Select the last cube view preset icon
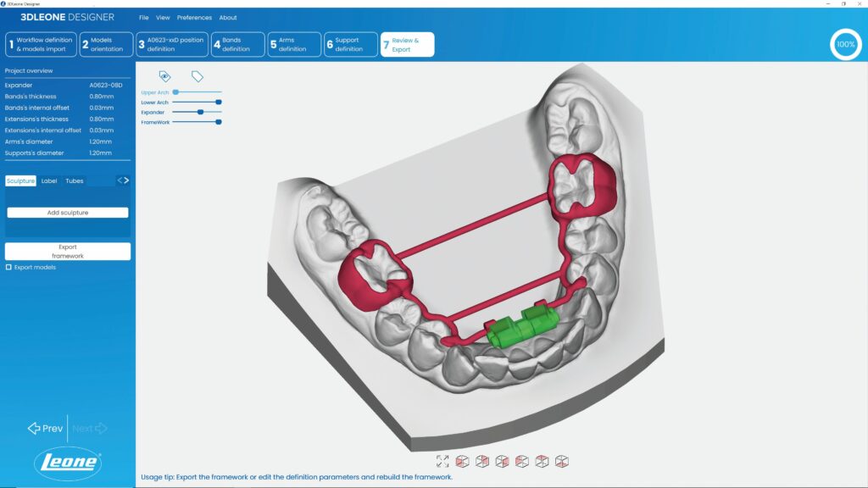This screenshot has width=868, height=488. coord(562,461)
